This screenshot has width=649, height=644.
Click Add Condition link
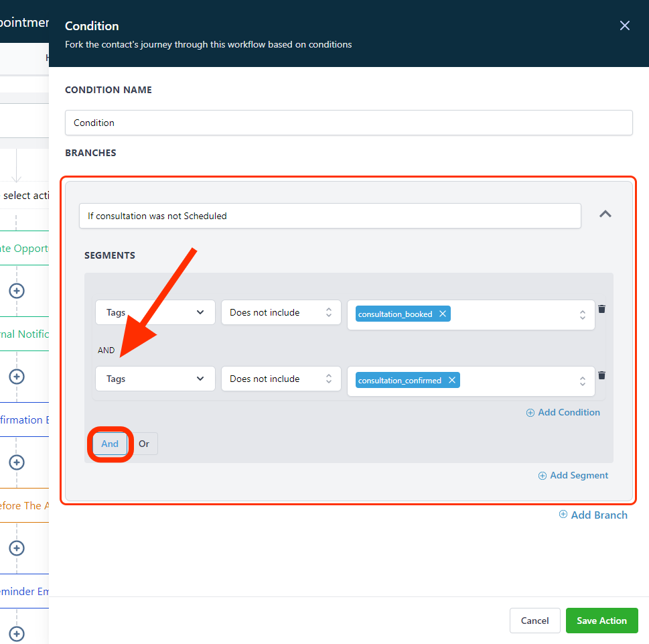point(563,413)
